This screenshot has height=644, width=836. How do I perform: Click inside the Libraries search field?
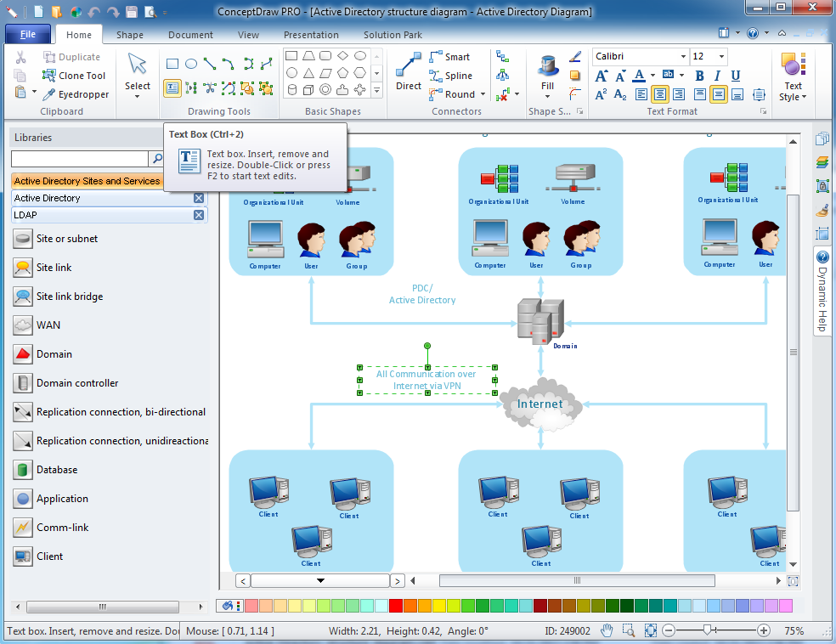click(79, 159)
